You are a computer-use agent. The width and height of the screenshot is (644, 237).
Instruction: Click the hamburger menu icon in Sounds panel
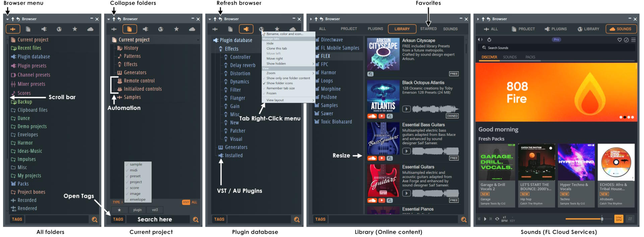point(633,40)
